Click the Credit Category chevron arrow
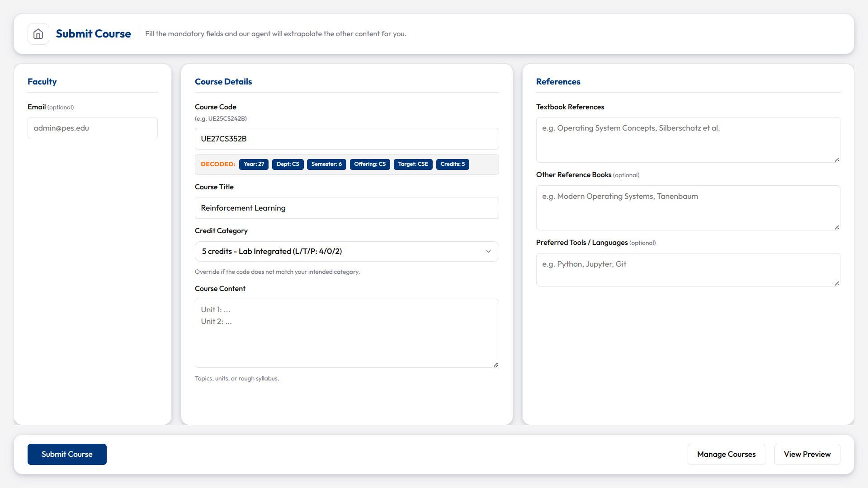The width and height of the screenshot is (868, 488). tap(488, 251)
